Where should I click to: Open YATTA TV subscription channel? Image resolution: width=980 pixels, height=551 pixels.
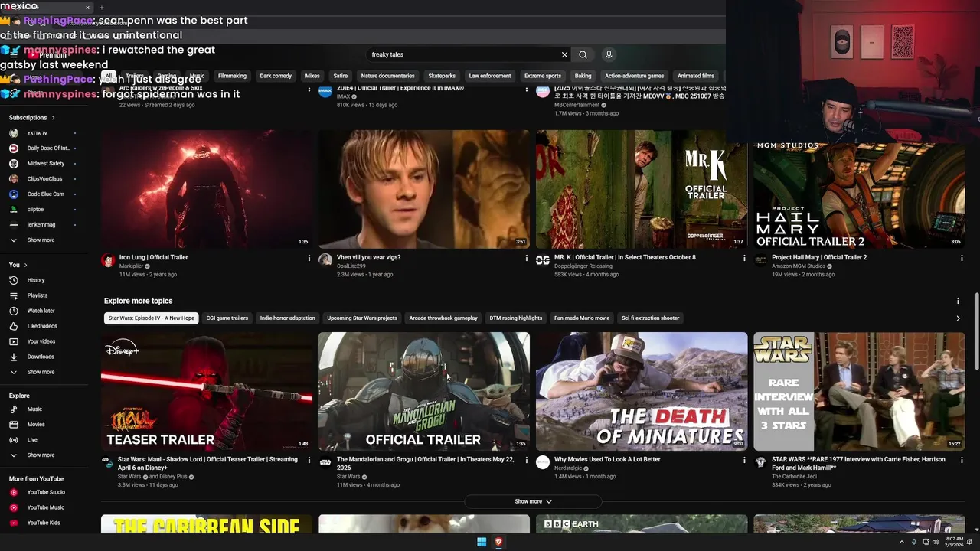pyautogui.click(x=37, y=133)
